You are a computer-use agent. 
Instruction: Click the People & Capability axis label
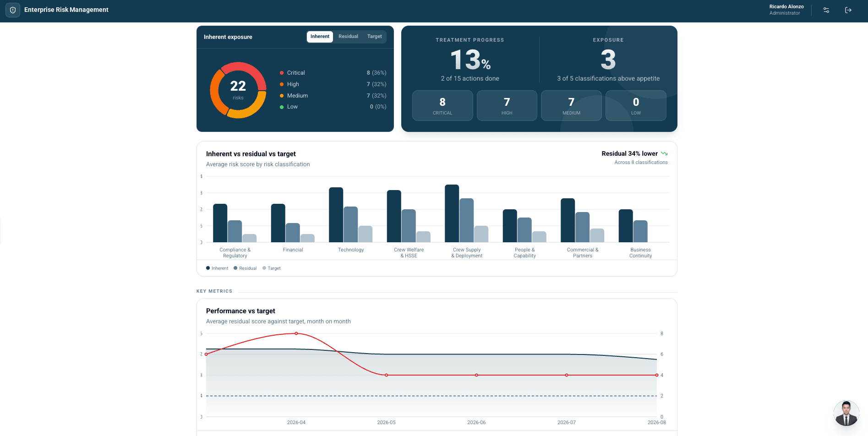(524, 253)
